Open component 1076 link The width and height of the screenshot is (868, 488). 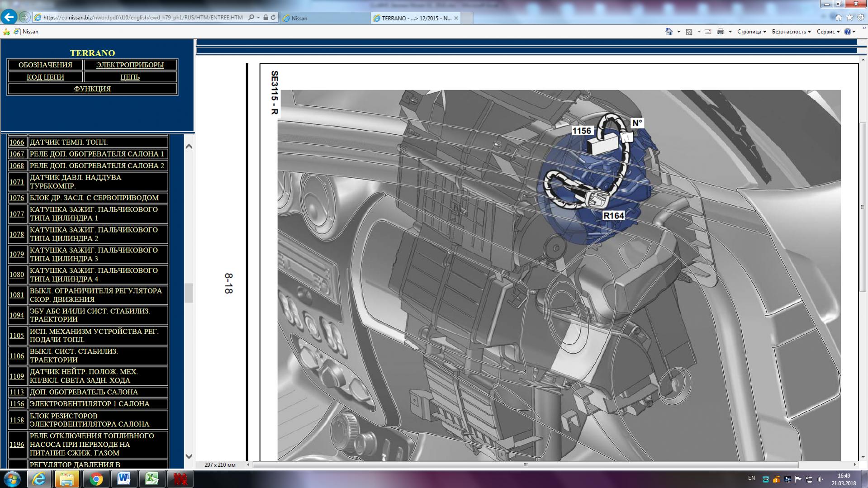[x=17, y=198]
